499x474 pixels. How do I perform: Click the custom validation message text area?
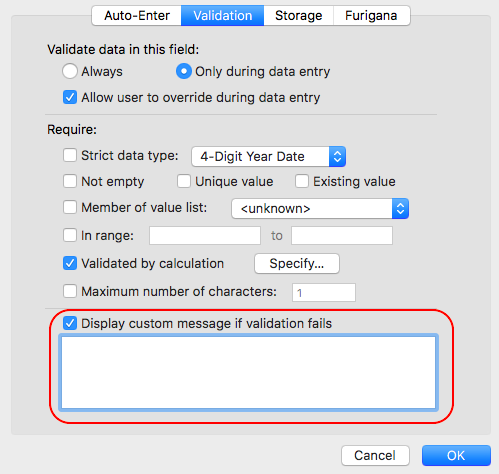[248, 372]
